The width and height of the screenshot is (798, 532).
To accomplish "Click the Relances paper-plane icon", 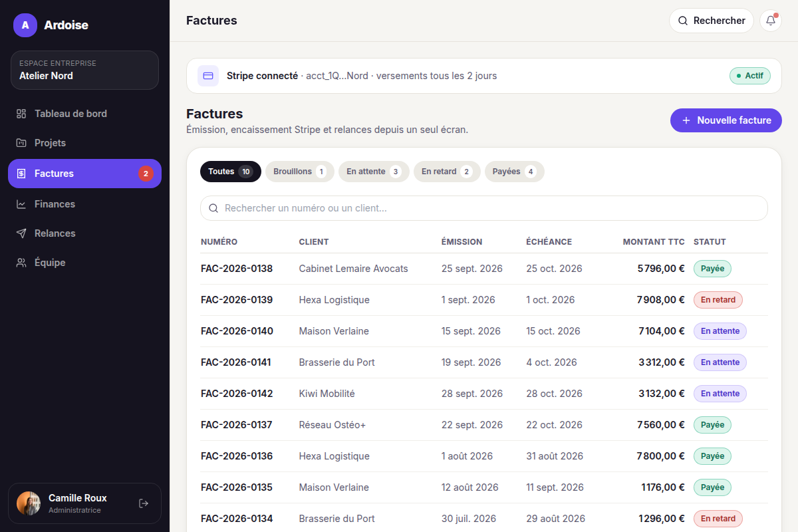I will [x=21, y=233].
